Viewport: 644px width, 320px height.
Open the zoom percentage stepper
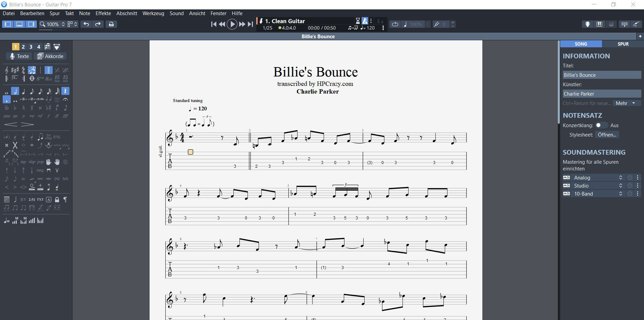click(x=63, y=24)
